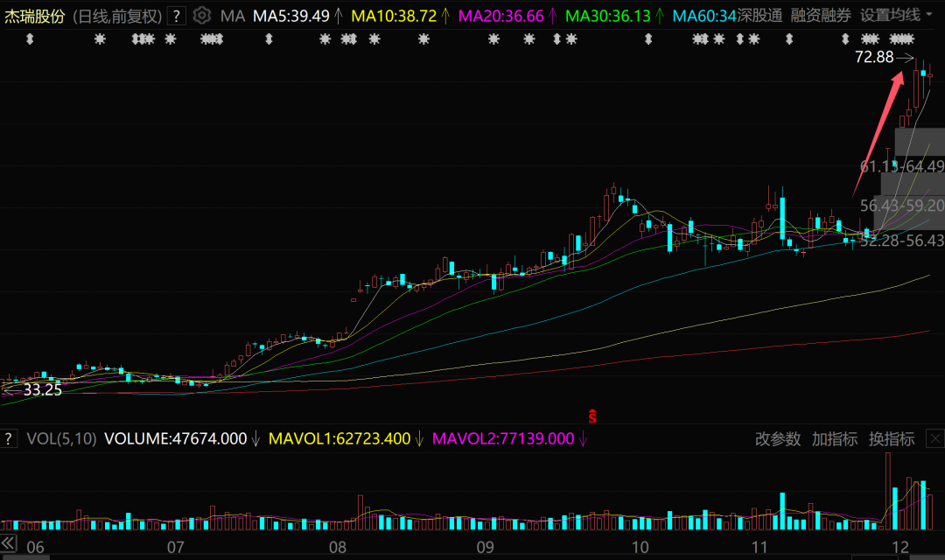The image size is (945, 560).
Task: Click month 11 on the time axis
Action: point(759,548)
